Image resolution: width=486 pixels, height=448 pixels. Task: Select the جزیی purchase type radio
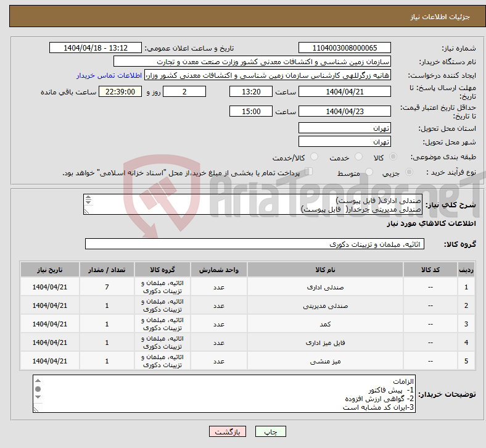[409, 172]
